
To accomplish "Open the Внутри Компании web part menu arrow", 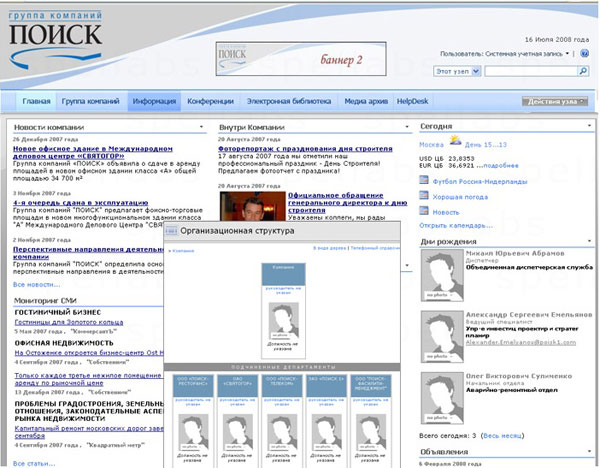I will click(406, 127).
